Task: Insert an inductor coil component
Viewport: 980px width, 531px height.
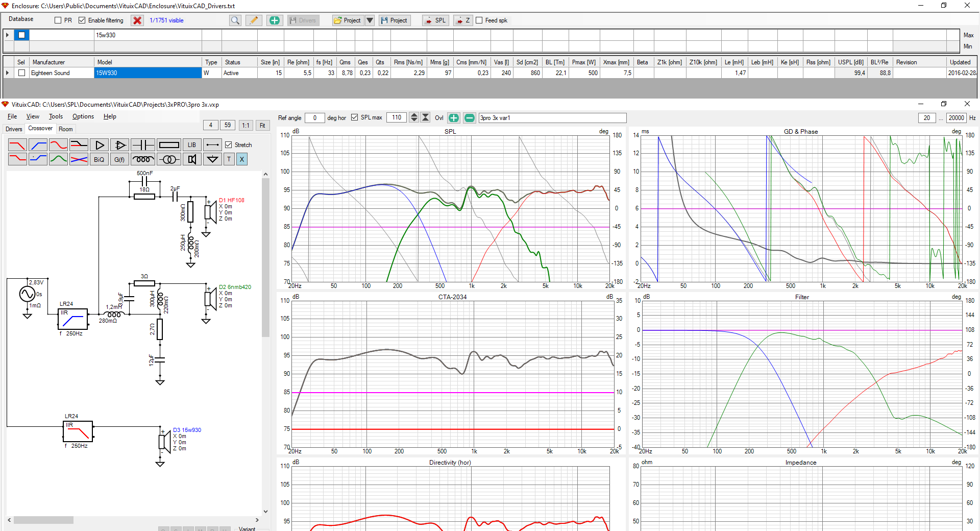Action: point(143,159)
